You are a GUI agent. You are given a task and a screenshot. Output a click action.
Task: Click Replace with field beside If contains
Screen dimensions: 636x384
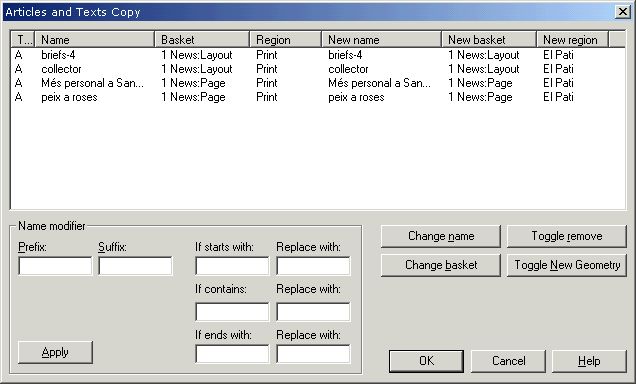(x=313, y=312)
